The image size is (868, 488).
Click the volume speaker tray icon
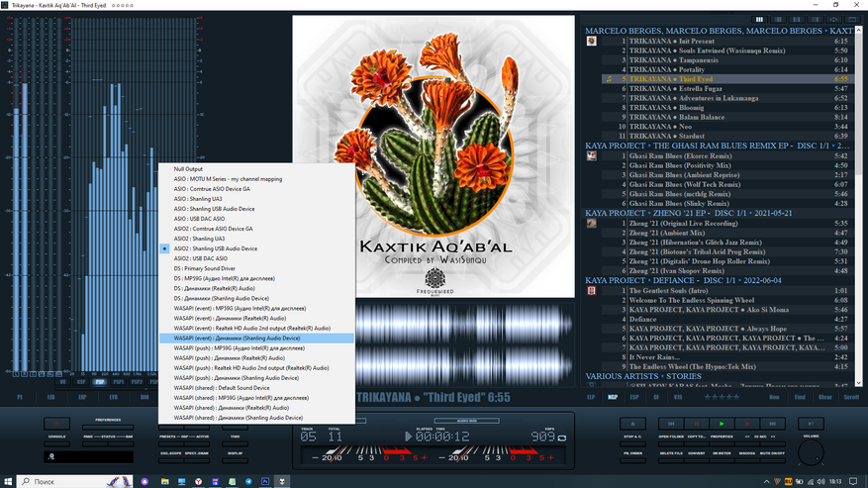(820, 481)
